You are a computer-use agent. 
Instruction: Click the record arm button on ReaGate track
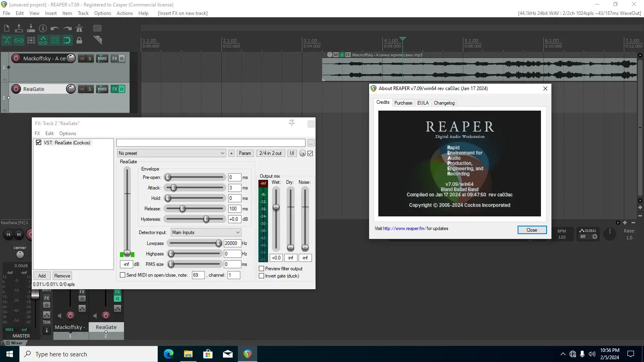pos(16,89)
